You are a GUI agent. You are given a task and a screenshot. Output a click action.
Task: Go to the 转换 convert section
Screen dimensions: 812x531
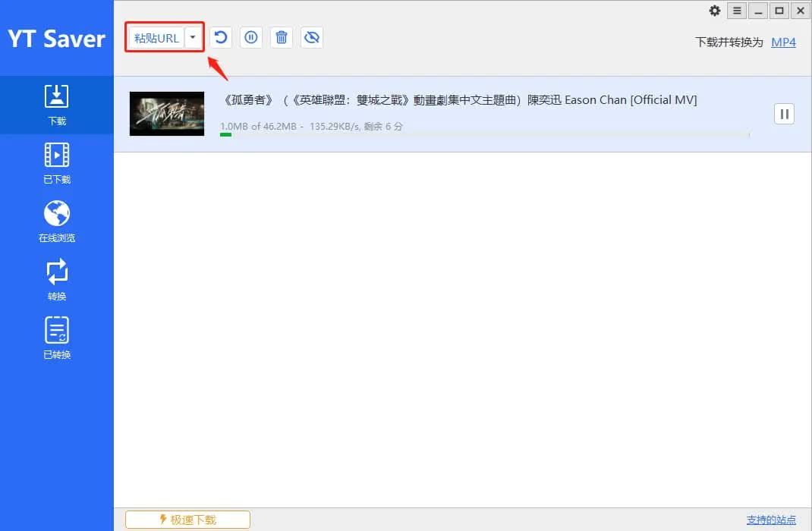click(x=57, y=280)
